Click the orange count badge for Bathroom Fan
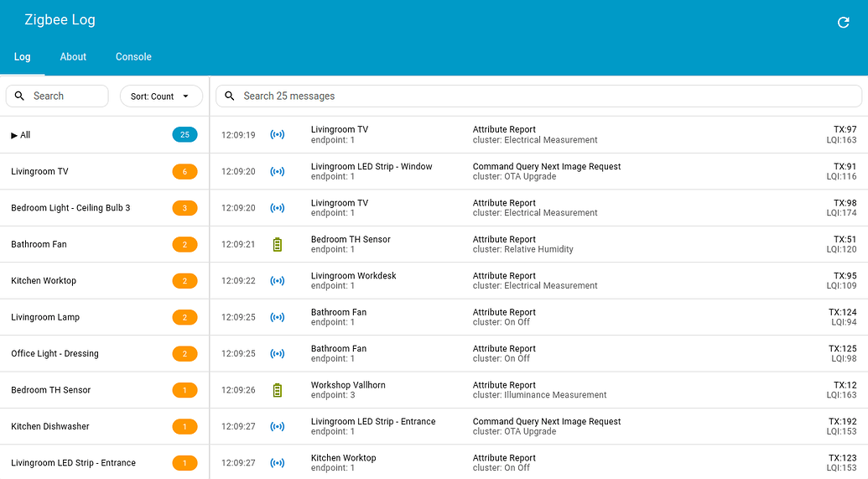This screenshot has height=479, width=868. click(185, 245)
